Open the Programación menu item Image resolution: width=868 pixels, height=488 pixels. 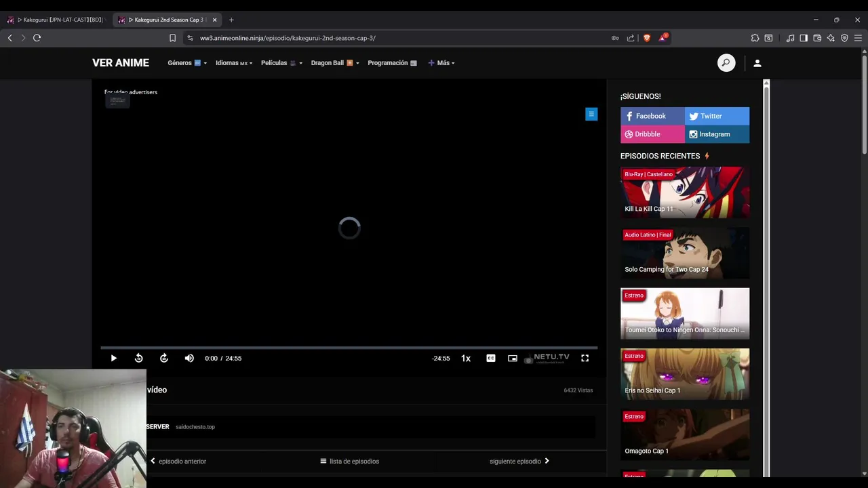[x=392, y=63]
